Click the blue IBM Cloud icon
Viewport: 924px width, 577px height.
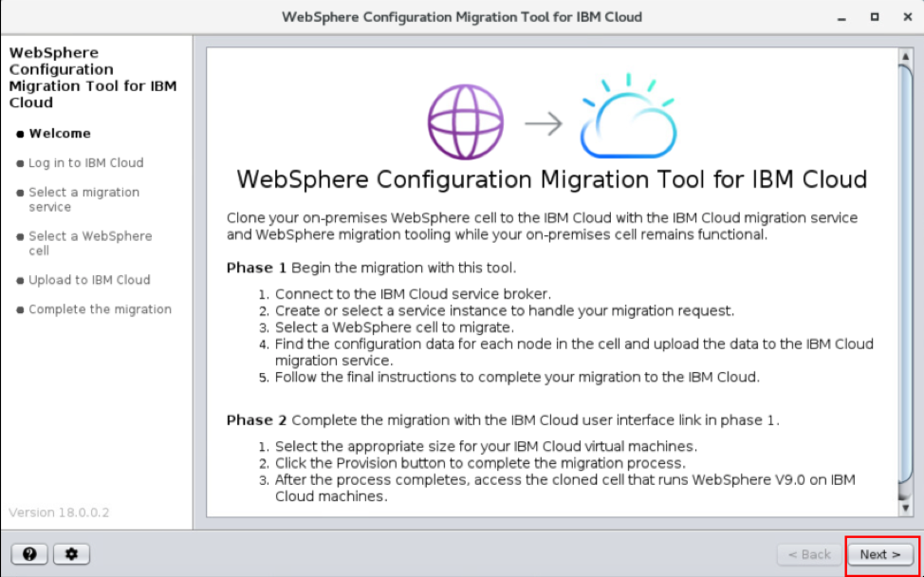628,118
